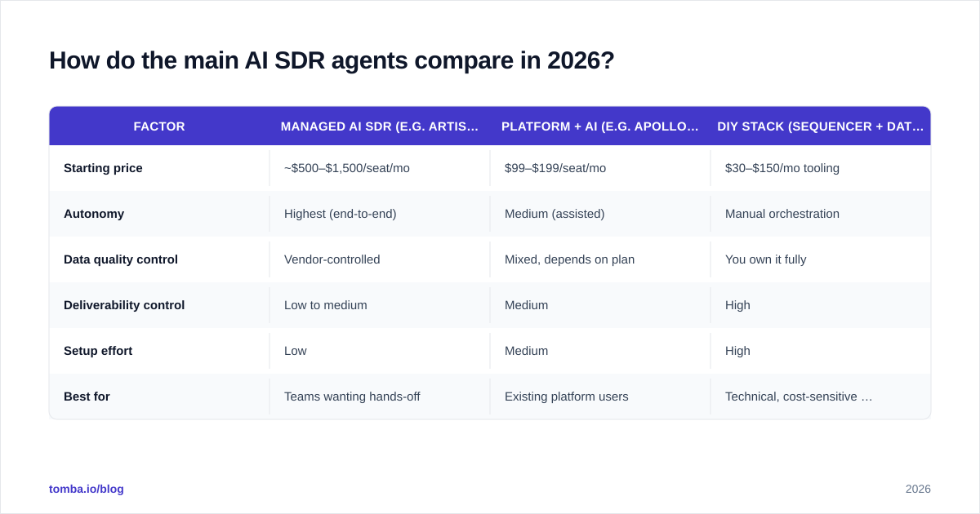This screenshot has height=514, width=980.
Task: Click the "Setup effort" row label
Action: 98,351
